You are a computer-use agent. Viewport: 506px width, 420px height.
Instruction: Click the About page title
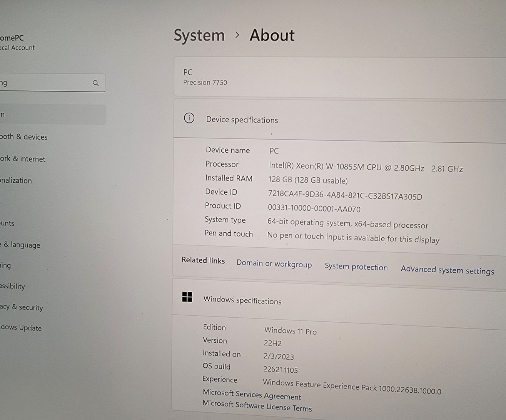tap(272, 35)
